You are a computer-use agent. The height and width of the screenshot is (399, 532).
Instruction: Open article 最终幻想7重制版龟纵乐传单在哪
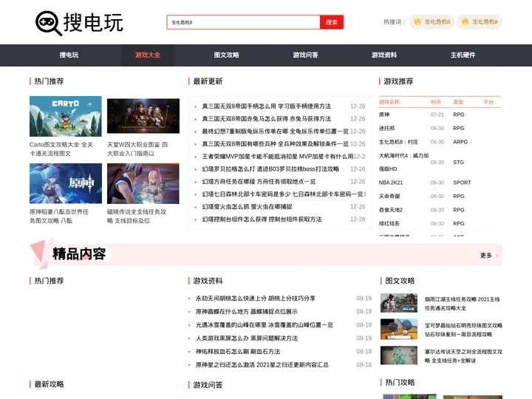coord(275,132)
